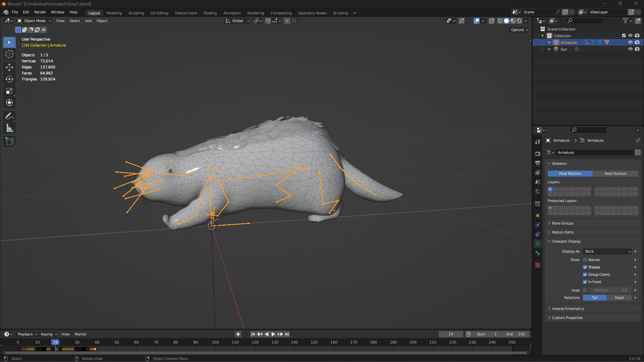Pick the Add Cube tool

tap(9, 141)
